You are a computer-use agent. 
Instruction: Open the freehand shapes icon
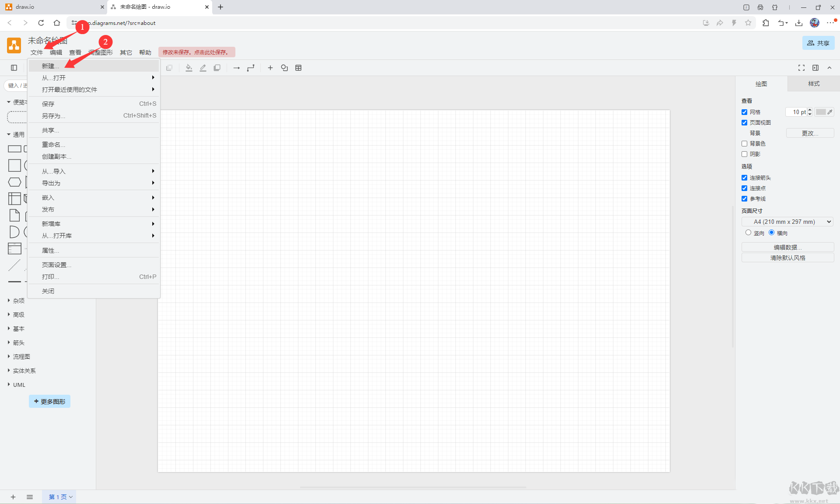point(284,68)
